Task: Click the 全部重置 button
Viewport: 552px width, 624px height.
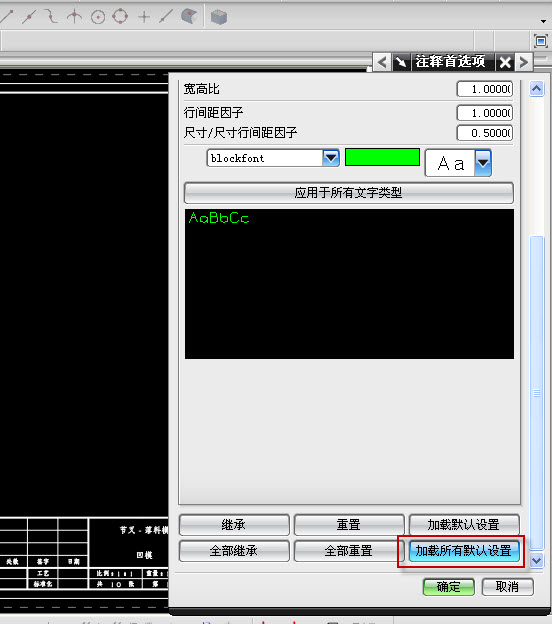Action: pyautogui.click(x=349, y=551)
